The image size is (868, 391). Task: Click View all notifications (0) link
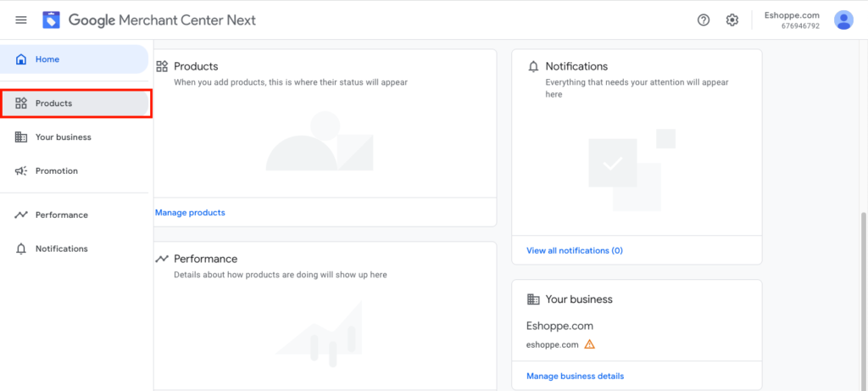click(x=574, y=250)
